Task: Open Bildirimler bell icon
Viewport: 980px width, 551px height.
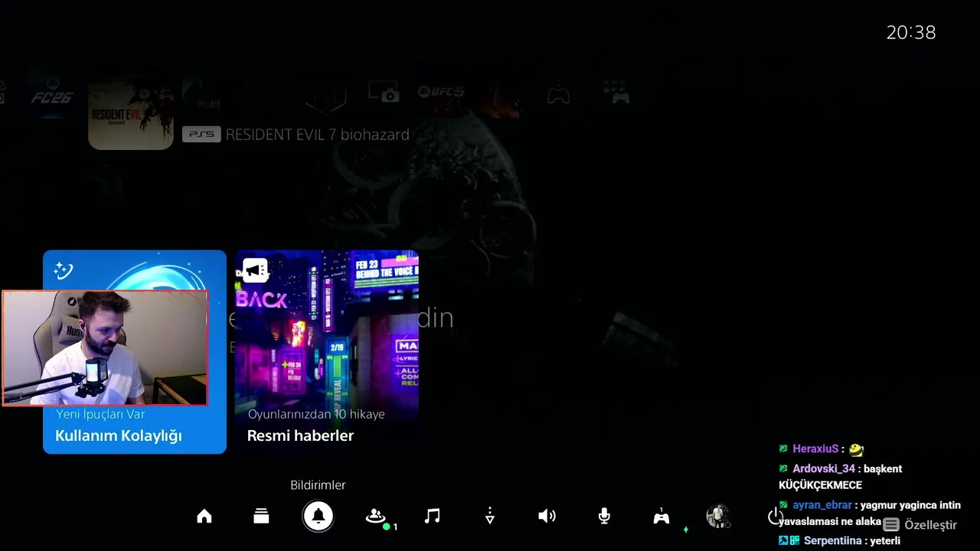Action: coord(318,517)
